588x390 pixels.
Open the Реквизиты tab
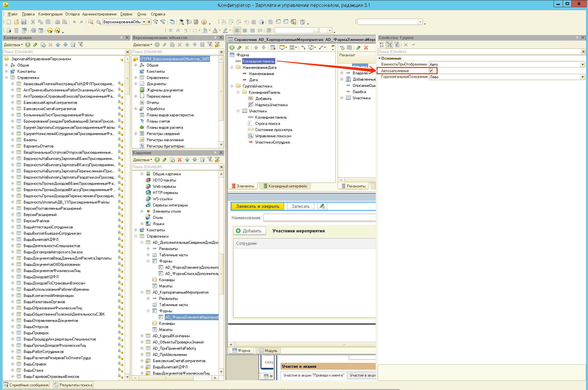(353, 186)
